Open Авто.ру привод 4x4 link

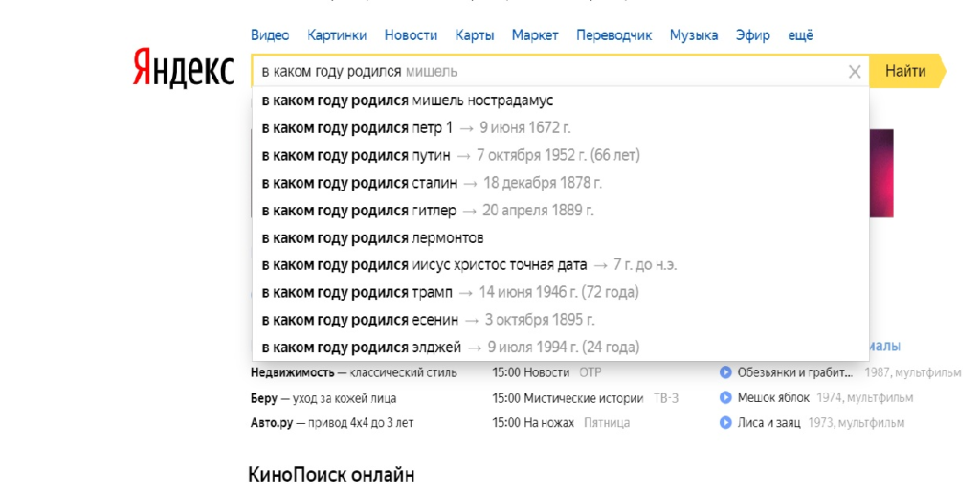coord(332,423)
